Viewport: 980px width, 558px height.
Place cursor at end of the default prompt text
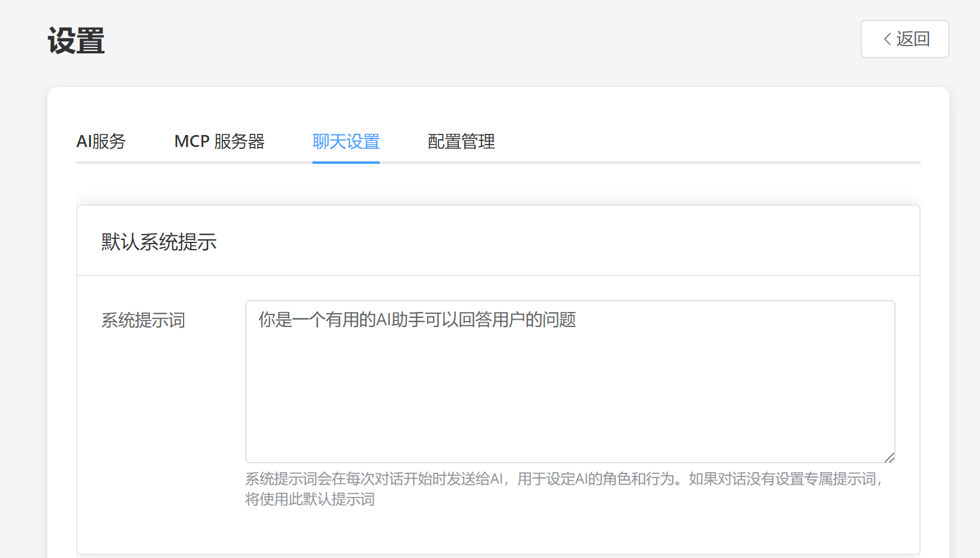pyautogui.click(x=577, y=320)
